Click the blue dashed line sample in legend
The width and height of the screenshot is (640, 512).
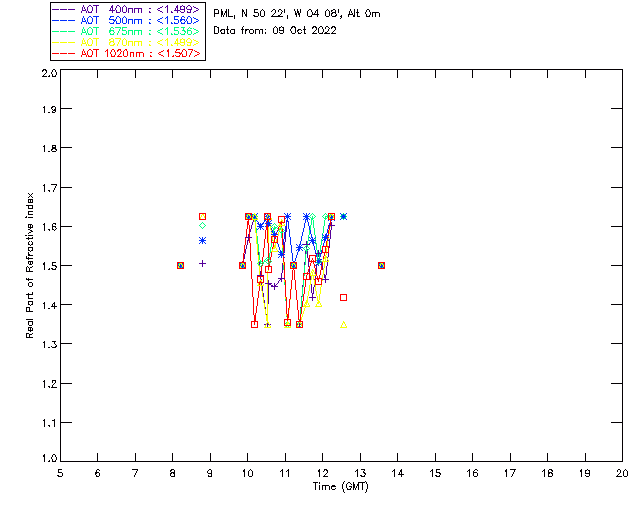(x=64, y=20)
